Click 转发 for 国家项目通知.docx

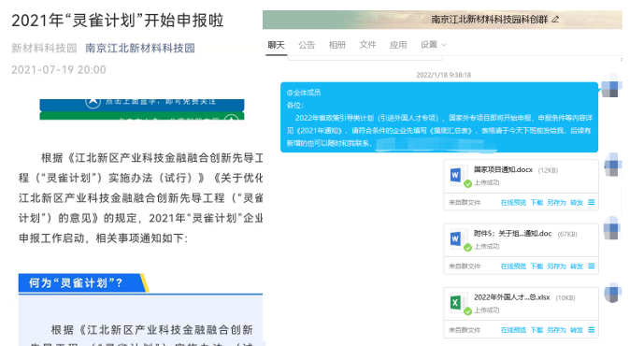coord(576,203)
